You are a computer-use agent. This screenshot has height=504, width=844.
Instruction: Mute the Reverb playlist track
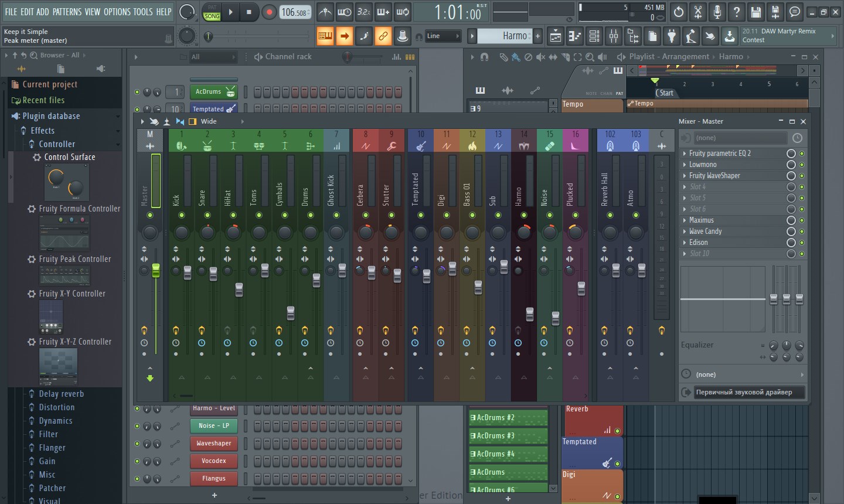pyautogui.click(x=618, y=431)
